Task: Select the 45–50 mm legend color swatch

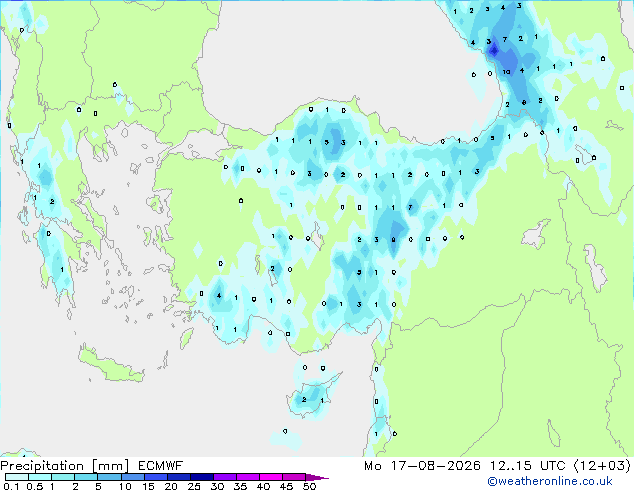Action: [293, 477]
